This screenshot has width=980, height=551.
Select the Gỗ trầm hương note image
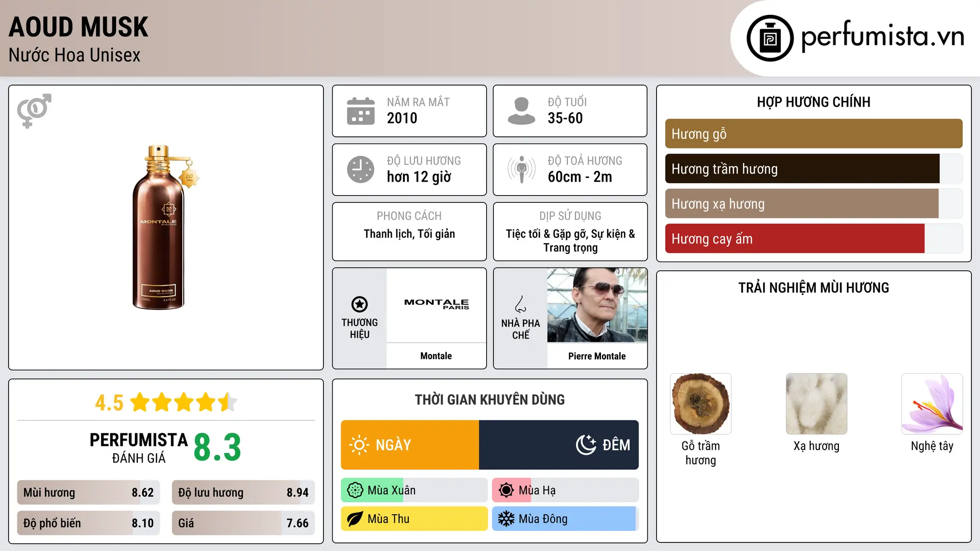tap(701, 404)
